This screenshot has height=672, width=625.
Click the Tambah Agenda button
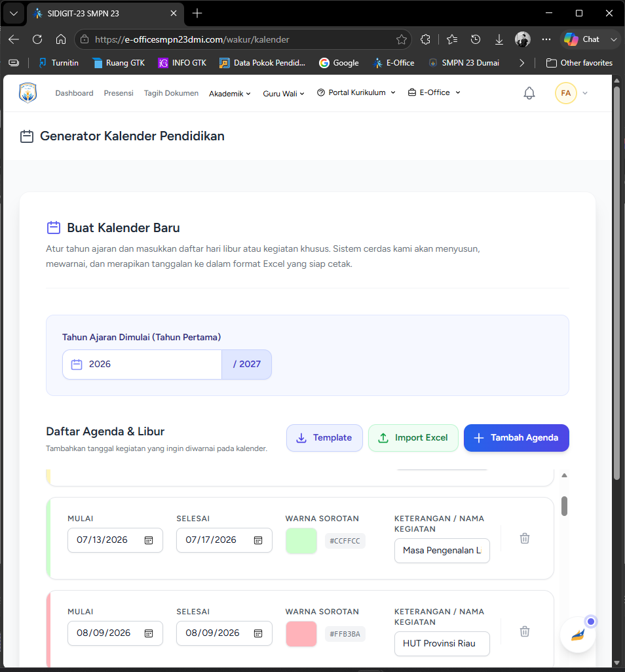[x=516, y=437]
